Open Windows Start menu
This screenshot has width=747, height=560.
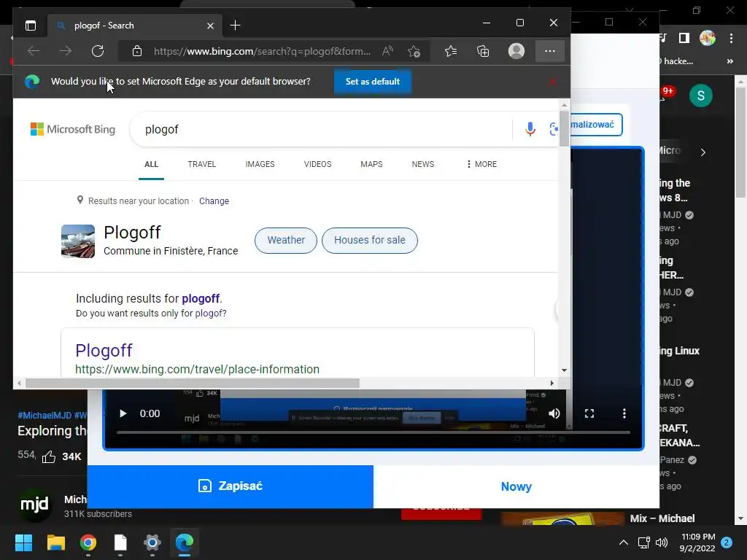23,542
